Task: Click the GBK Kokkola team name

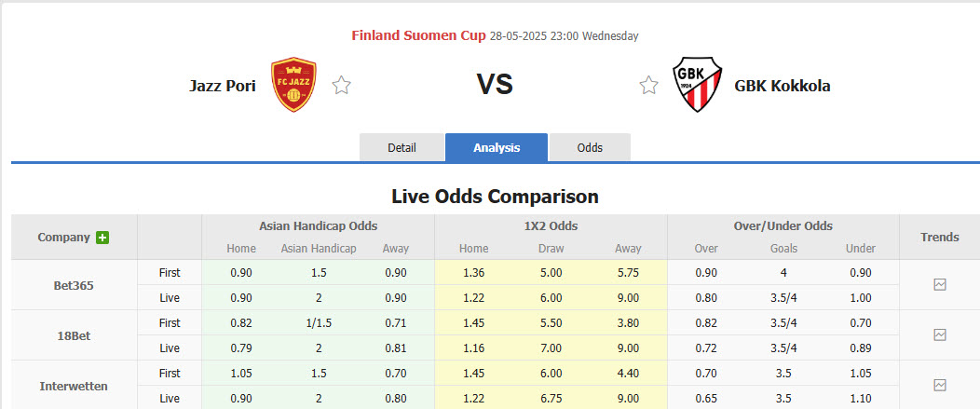Action: click(783, 86)
